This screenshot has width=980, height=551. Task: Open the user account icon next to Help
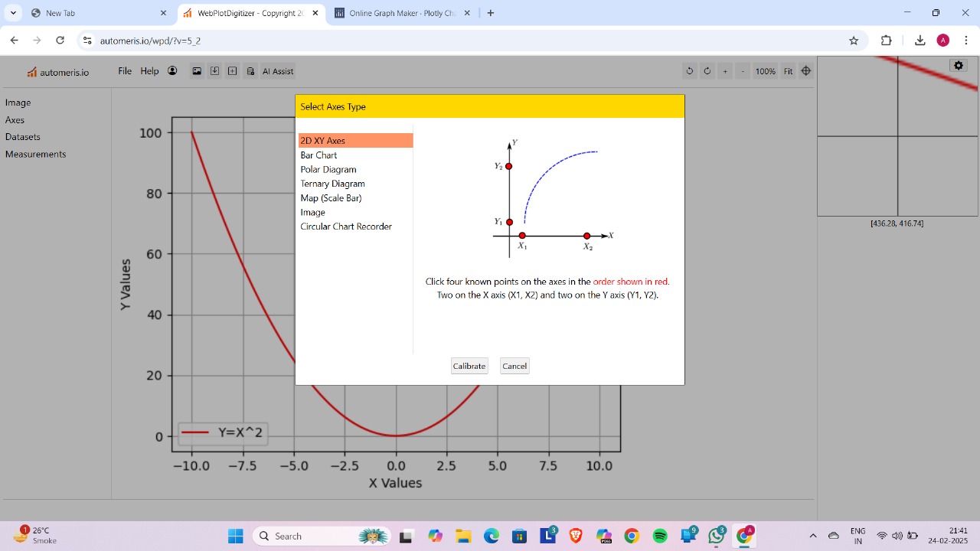point(172,70)
